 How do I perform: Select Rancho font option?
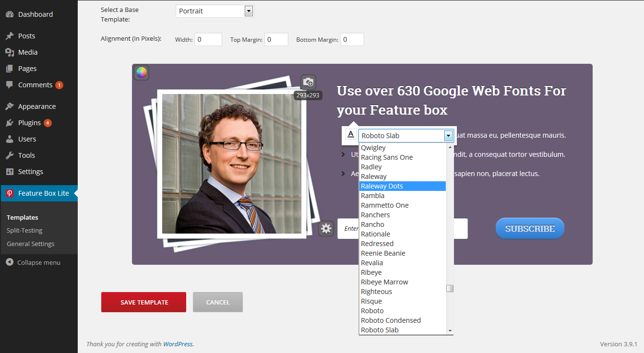click(403, 224)
